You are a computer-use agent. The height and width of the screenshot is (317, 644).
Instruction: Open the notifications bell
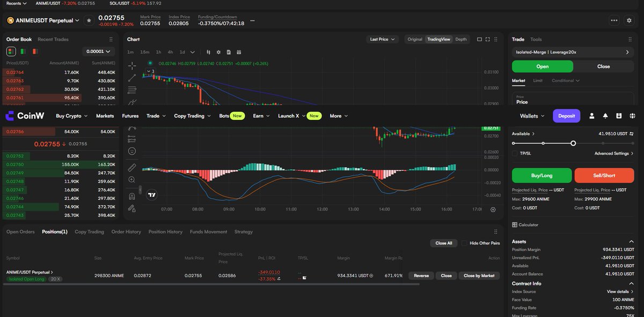point(605,116)
